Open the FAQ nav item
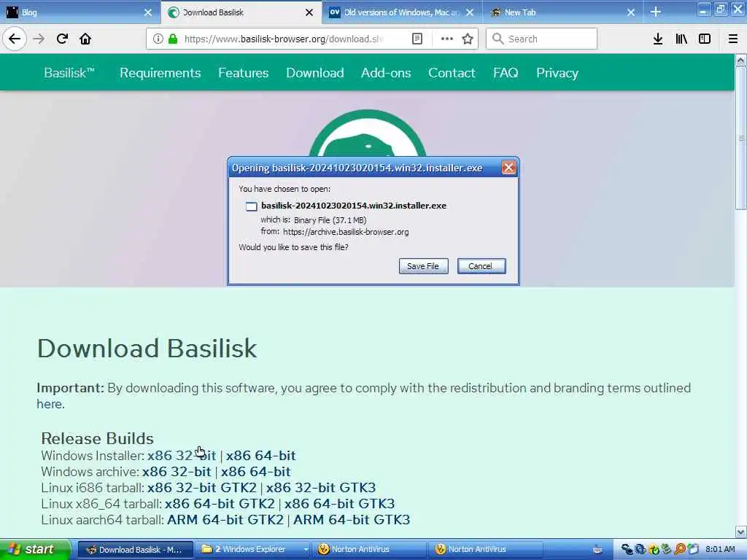This screenshot has height=560, width=747. 506,73
